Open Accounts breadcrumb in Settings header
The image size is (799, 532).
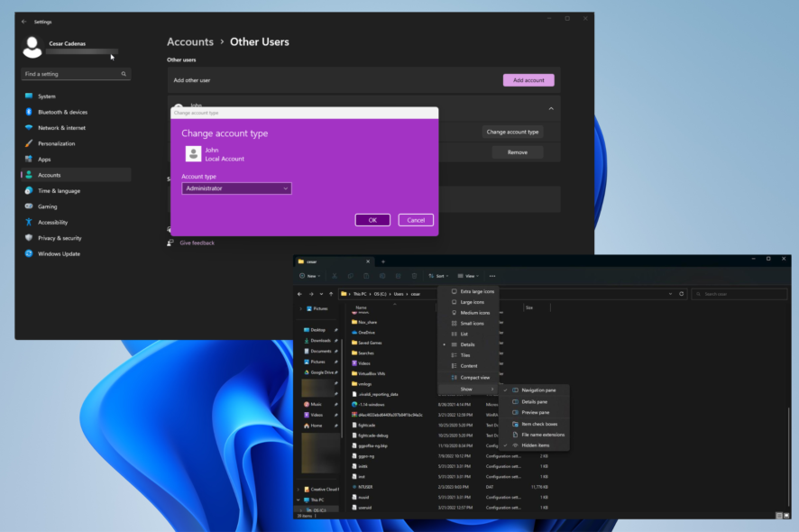coord(190,42)
